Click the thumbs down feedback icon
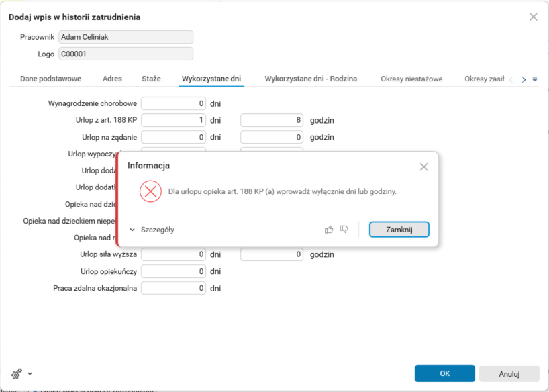 344,230
